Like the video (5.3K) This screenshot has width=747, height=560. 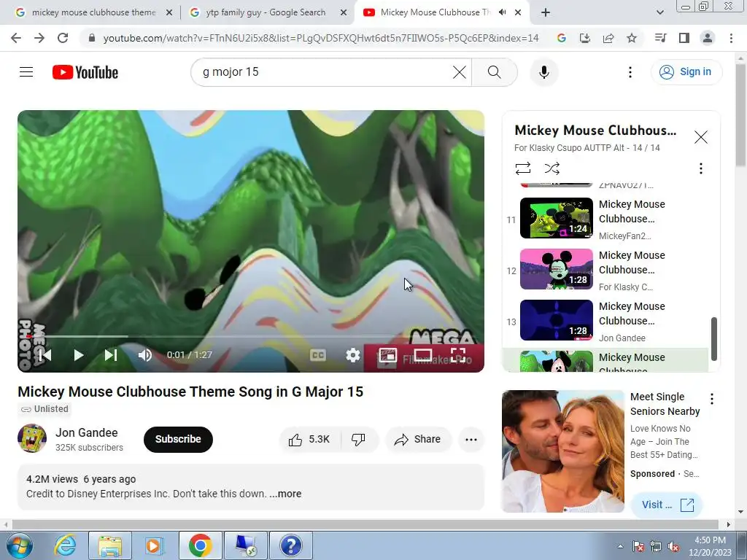coord(309,440)
